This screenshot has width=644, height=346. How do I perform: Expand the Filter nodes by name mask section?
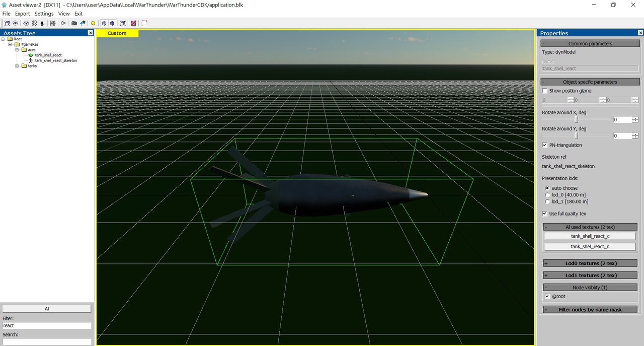tap(590, 310)
